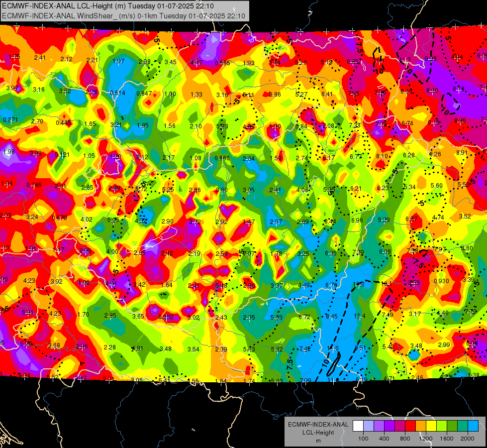
Task: Click the wind shear value 1.75
Action: (x=14, y=57)
